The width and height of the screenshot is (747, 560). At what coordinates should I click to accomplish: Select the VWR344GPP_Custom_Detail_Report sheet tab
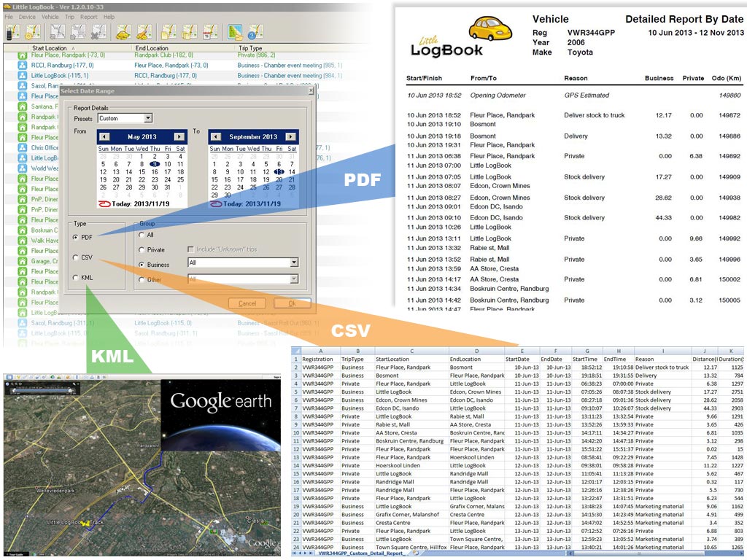(363, 553)
